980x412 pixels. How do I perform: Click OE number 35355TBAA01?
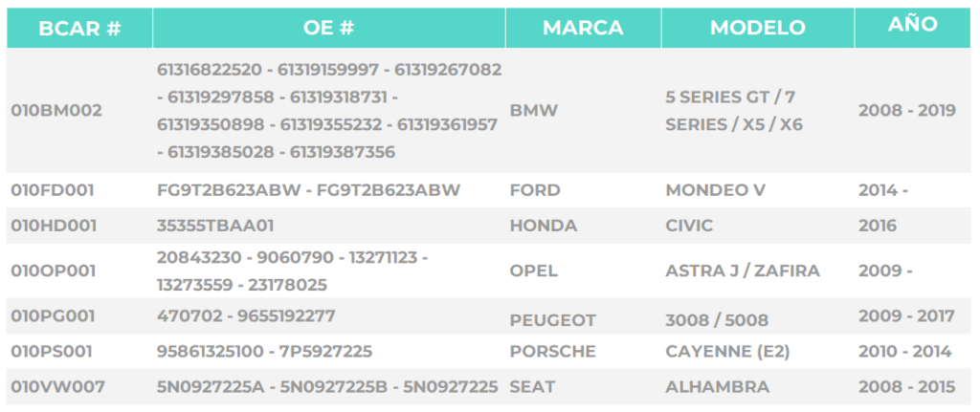[x=216, y=226]
